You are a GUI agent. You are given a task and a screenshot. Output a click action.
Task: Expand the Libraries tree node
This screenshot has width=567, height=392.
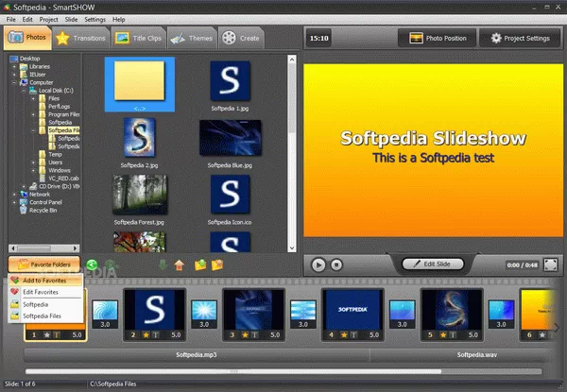pyautogui.click(x=14, y=67)
